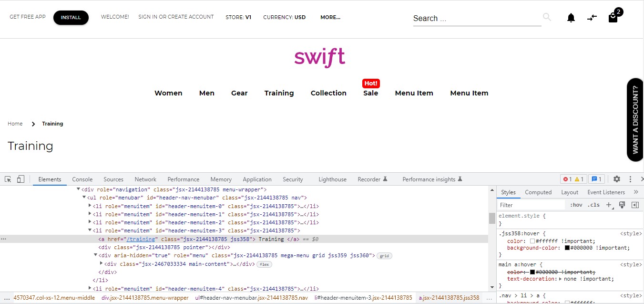Click the notification bell icon

(x=571, y=17)
